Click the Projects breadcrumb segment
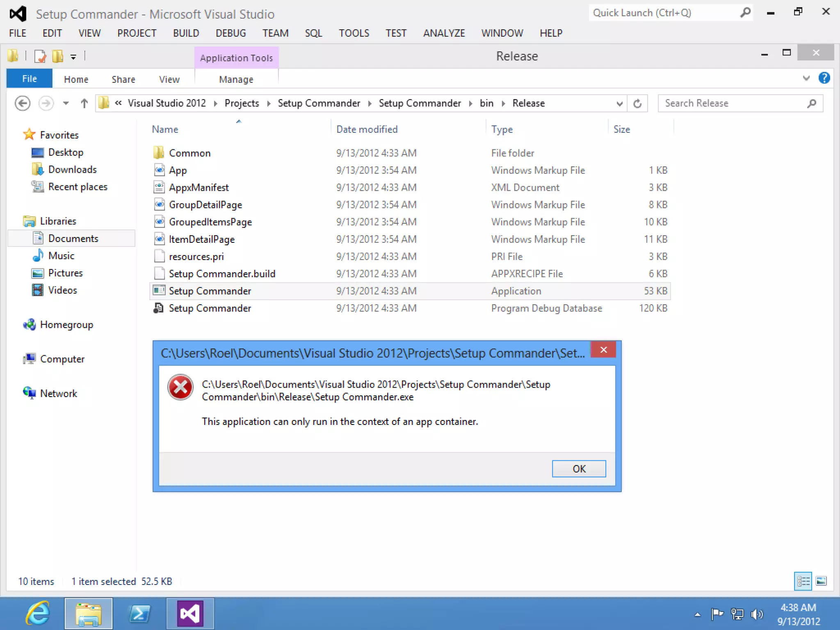Viewport: 840px width, 630px height. pyautogui.click(x=242, y=103)
